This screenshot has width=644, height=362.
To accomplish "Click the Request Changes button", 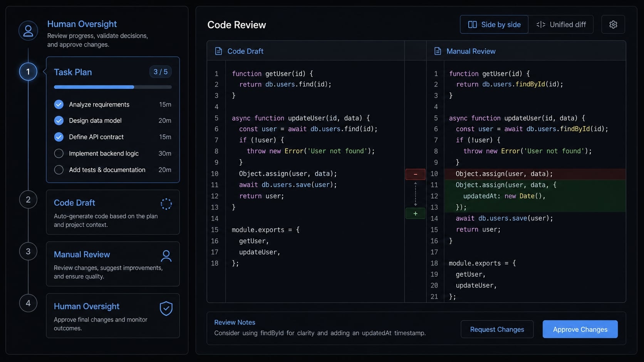I will coord(497,329).
